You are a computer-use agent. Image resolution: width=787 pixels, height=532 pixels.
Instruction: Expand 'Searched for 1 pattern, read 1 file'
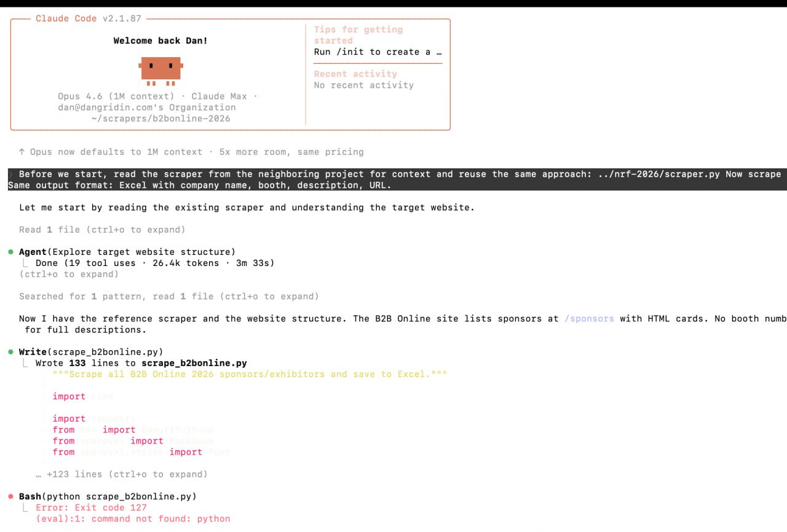point(169,296)
